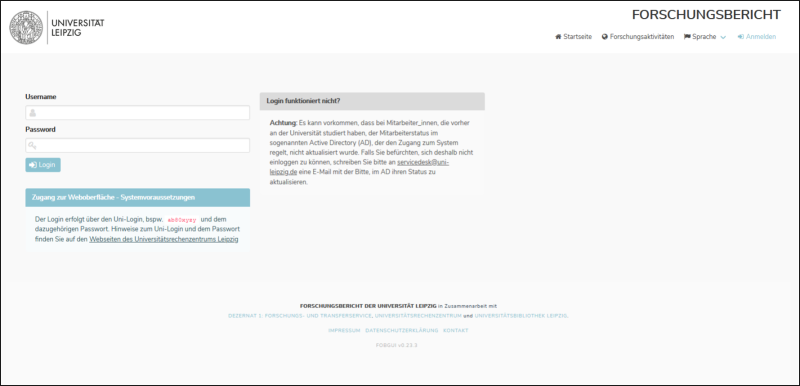Open the Kontakt footer link
Image resolution: width=800 pixels, height=386 pixels.
[x=456, y=331]
